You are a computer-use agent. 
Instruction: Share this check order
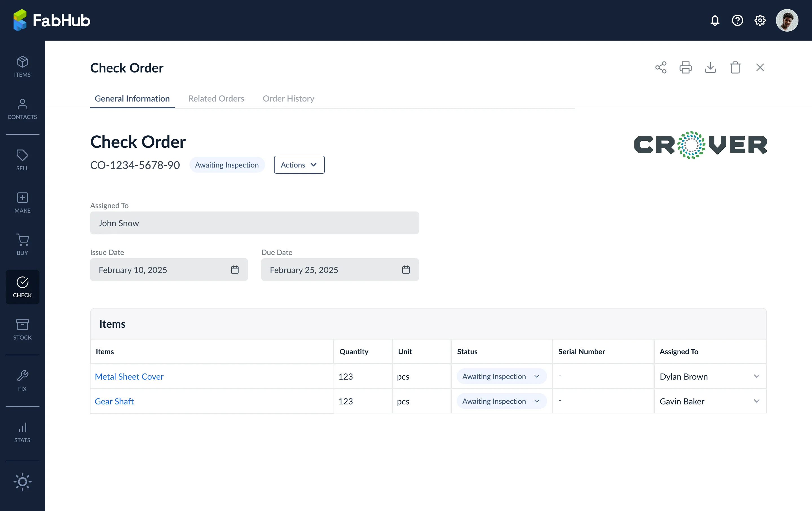tap(661, 67)
